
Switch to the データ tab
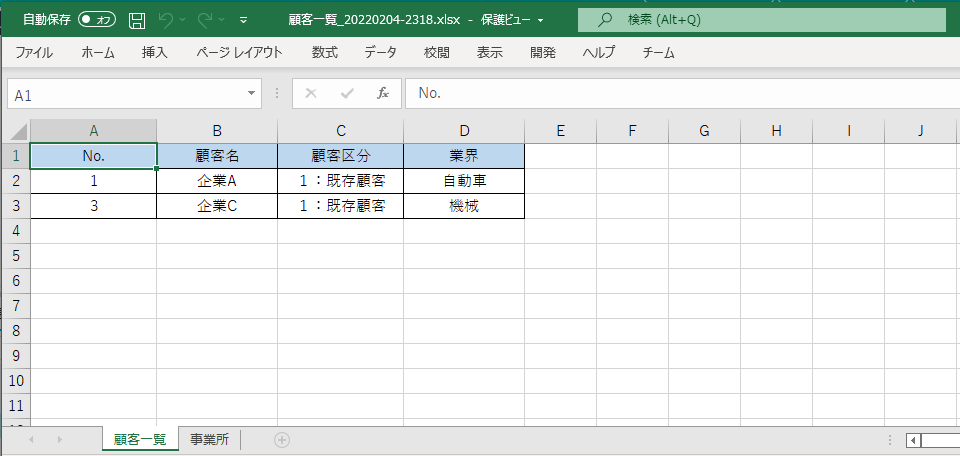click(x=381, y=53)
